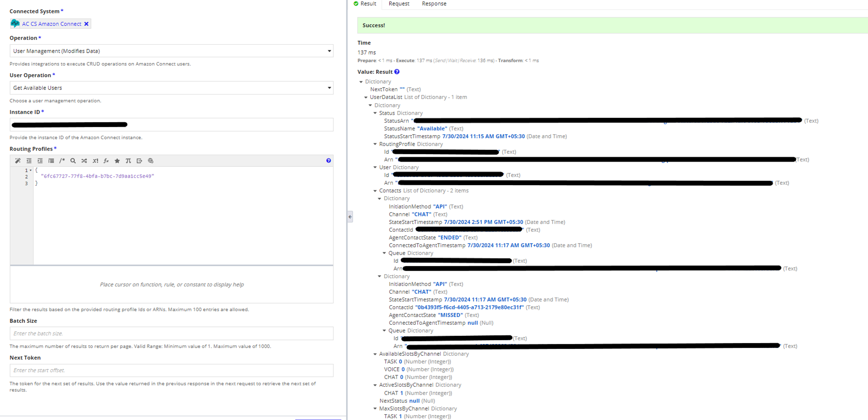868x420 pixels.
Task: Fold code at line 1 arrow
Action: tap(31, 170)
